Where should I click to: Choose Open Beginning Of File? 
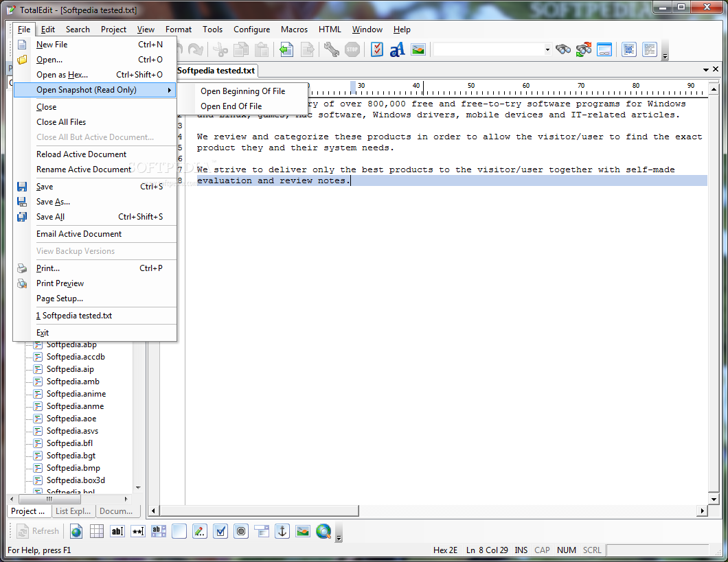[243, 91]
